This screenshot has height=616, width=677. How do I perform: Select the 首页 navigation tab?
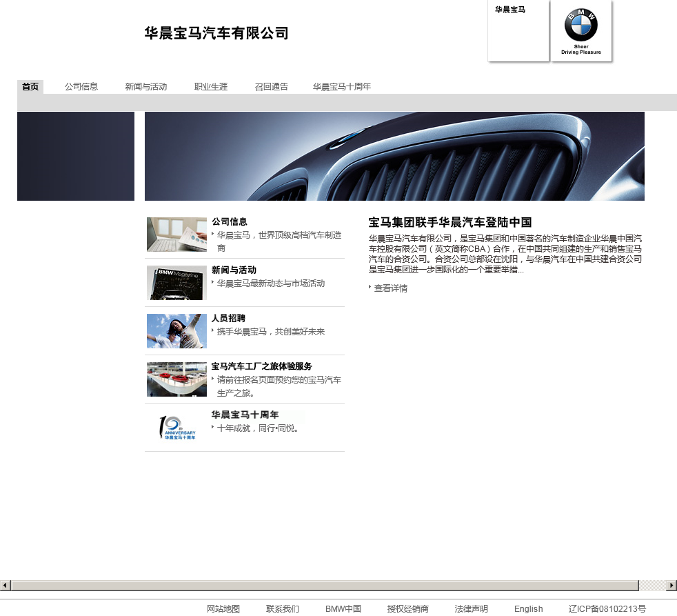pyautogui.click(x=30, y=87)
